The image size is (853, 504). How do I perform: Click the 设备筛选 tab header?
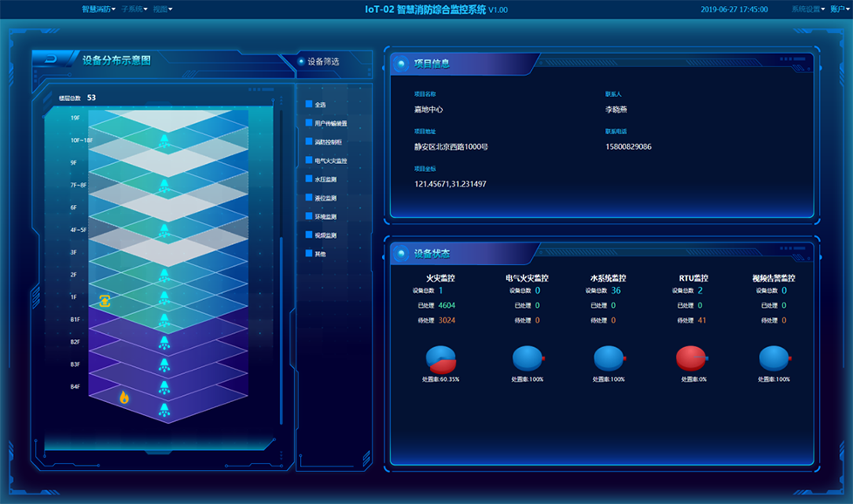tap(323, 62)
